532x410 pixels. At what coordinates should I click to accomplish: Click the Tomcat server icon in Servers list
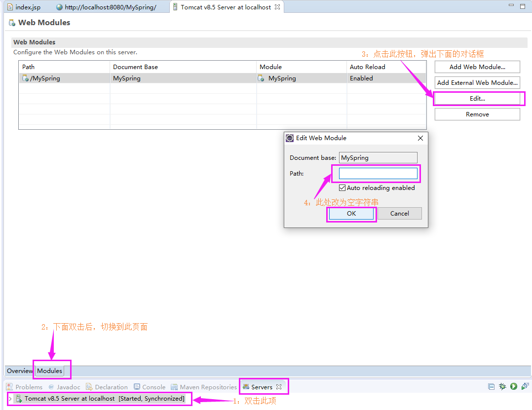(x=19, y=399)
